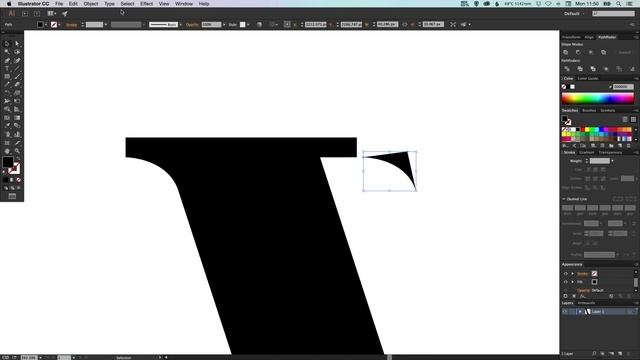The image size is (640, 360).
Task: Select the Type tool
Action: point(7,69)
